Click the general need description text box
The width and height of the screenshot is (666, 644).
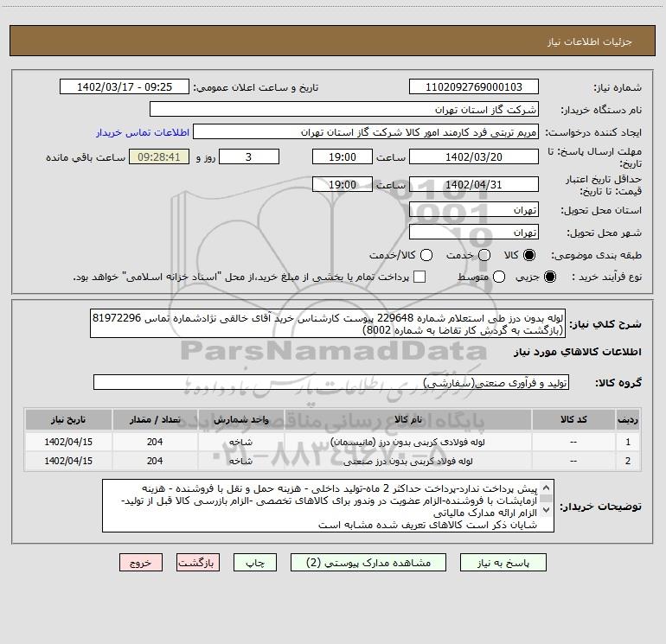pyautogui.click(x=328, y=323)
